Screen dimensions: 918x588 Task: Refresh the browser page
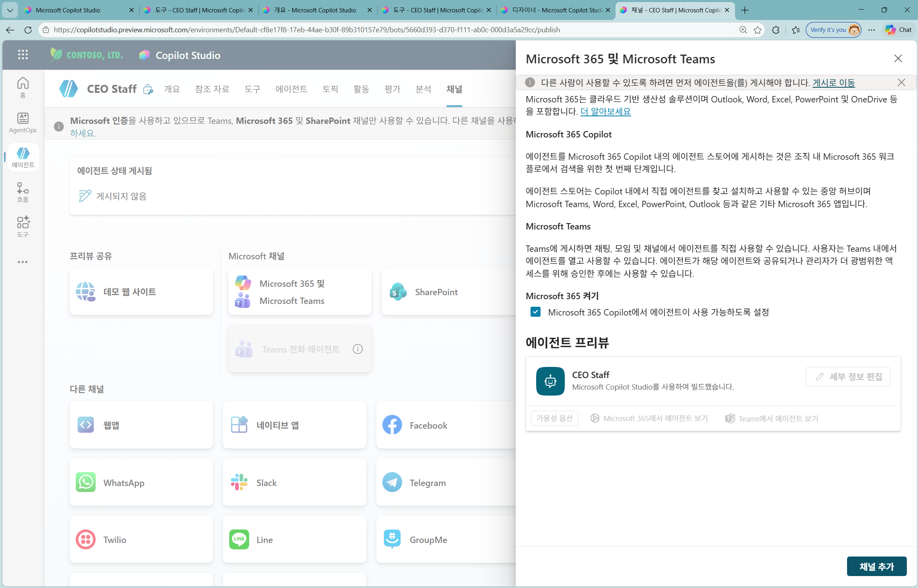[x=28, y=30]
